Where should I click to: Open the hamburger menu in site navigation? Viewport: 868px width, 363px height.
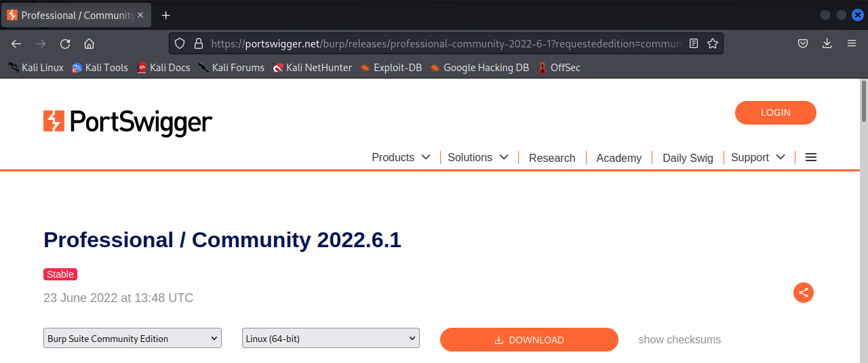pos(810,157)
